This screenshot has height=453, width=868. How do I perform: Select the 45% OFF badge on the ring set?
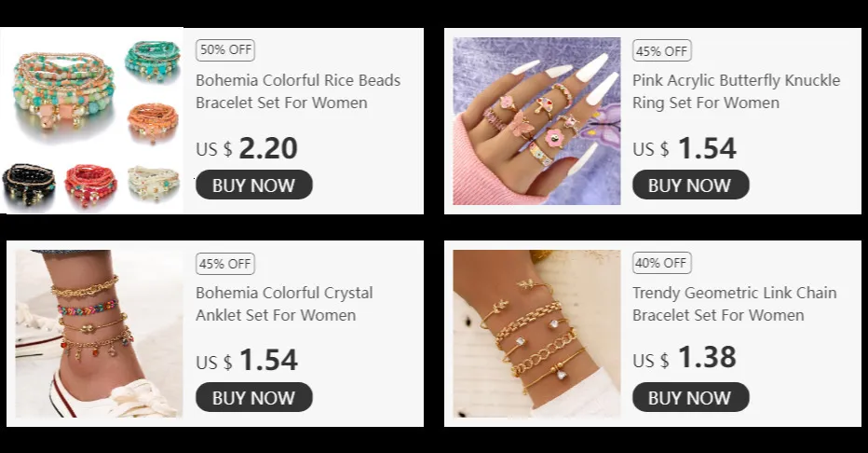click(661, 50)
